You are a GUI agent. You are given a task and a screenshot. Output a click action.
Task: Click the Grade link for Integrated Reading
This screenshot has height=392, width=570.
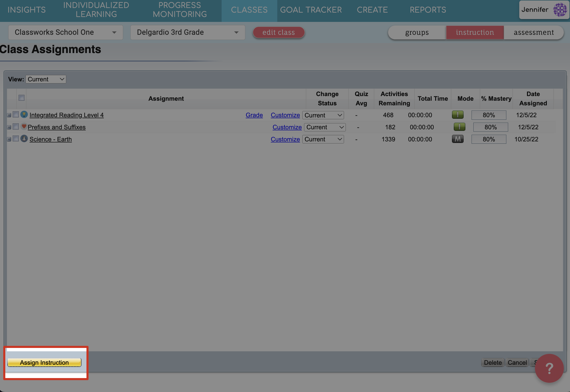(254, 115)
